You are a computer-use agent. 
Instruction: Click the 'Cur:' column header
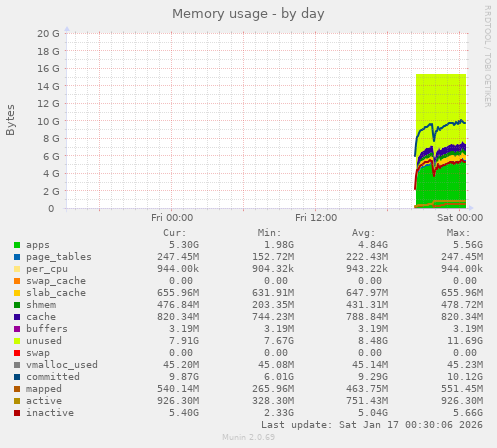coord(175,233)
